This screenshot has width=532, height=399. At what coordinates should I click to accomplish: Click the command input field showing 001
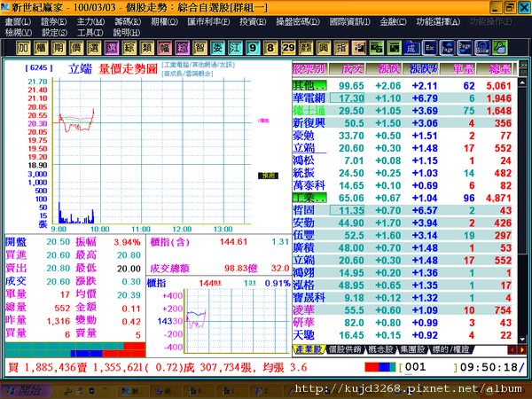(429, 367)
